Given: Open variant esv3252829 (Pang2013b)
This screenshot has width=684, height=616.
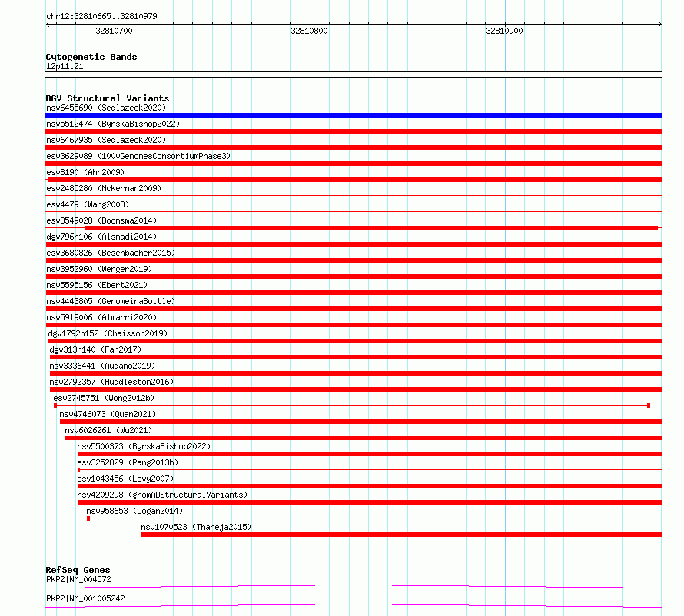Looking at the screenshot, I should (x=128, y=462).
